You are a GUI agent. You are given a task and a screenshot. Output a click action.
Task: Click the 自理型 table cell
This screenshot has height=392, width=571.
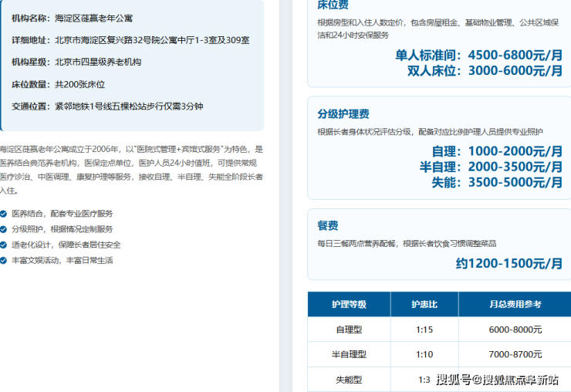349,329
